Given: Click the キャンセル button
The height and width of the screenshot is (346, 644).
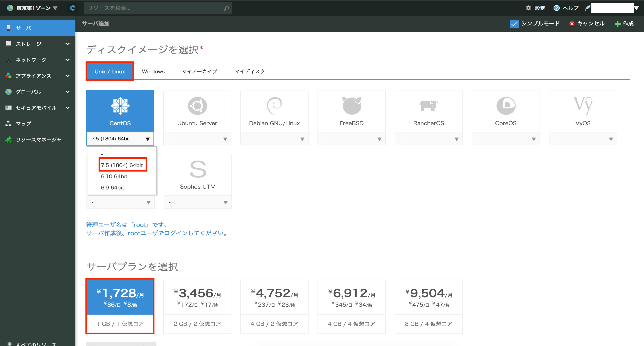Looking at the screenshot, I should (587, 24).
